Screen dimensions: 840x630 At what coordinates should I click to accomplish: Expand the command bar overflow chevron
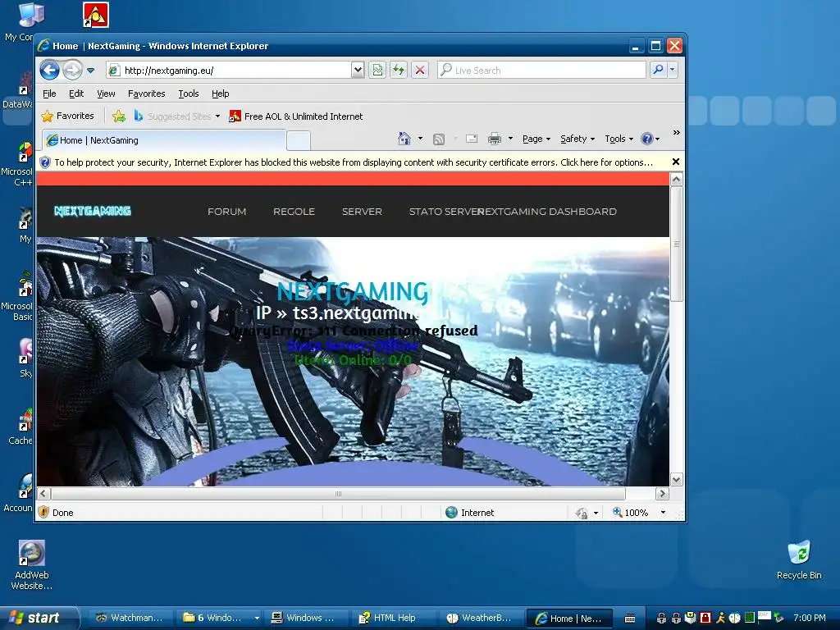tap(677, 132)
